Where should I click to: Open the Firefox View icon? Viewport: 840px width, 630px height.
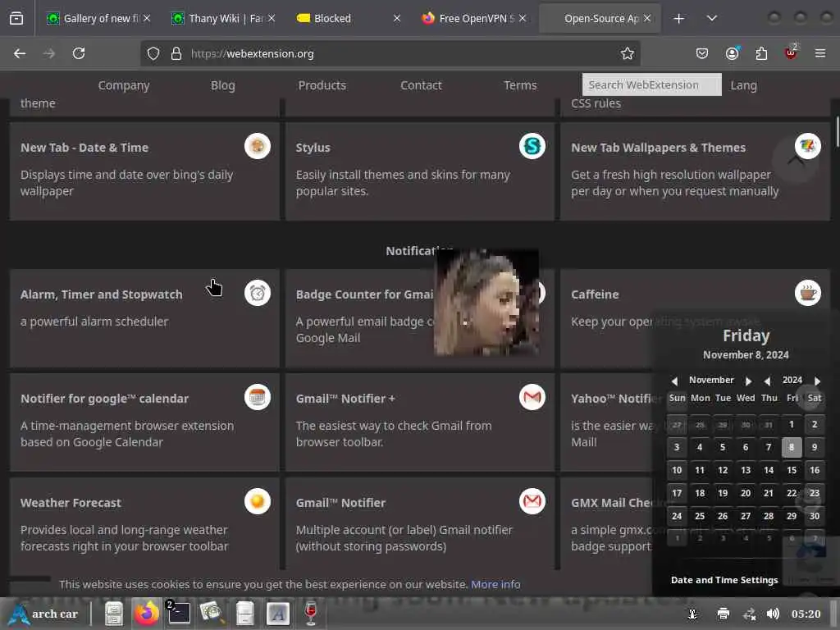tap(16, 18)
